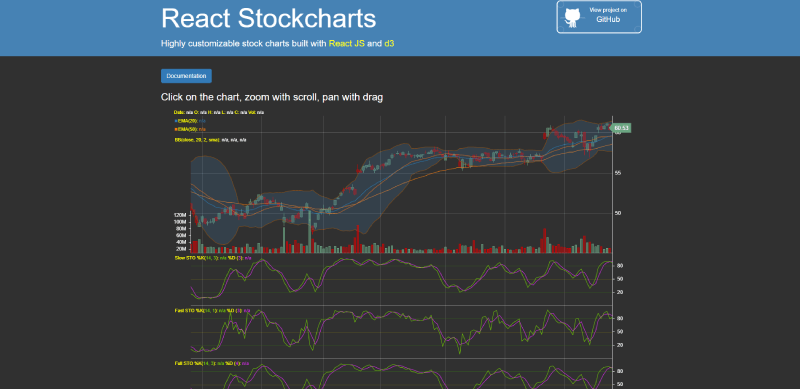This screenshot has height=389, width=800.
Task: Select the EMA(20) tooltip label
Action: click(x=188, y=121)
